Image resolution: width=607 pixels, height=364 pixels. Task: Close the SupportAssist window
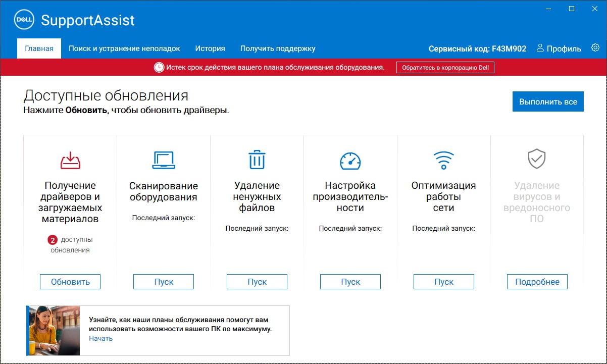tap(595, 9)
